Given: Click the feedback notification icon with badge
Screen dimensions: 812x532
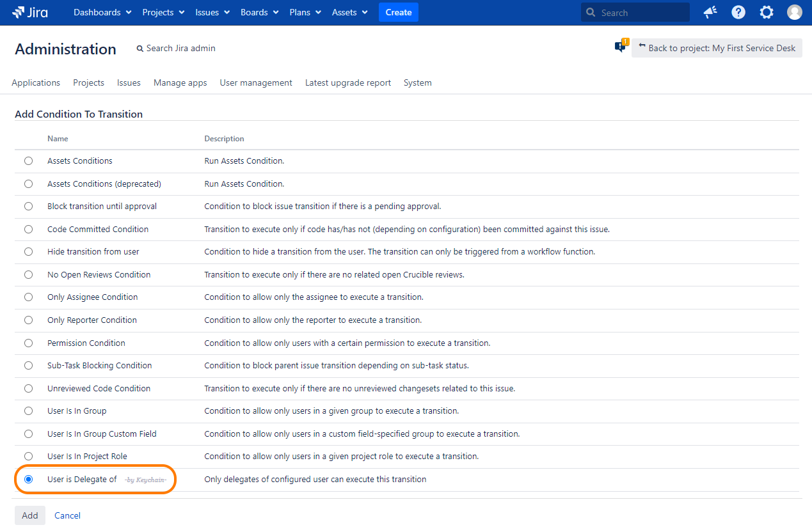Looking at the screenshot, I should tap(620, 47).
